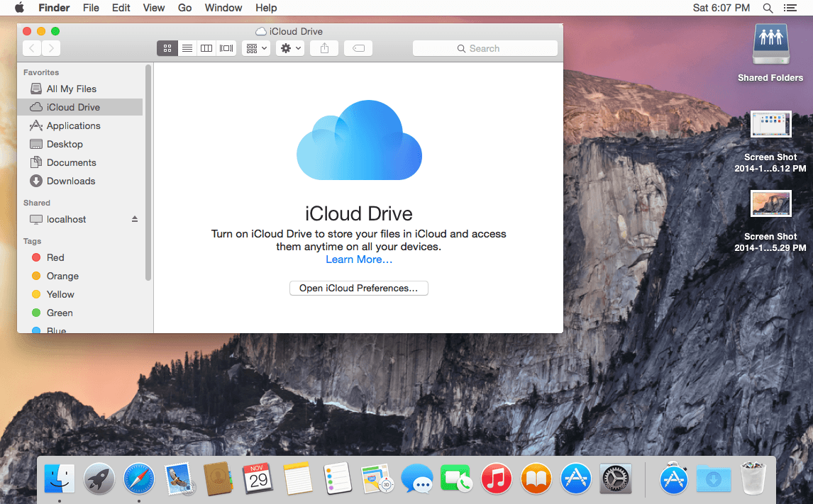Open FaceTime from the Dock
The height and width of the screenshot is (504, 813).
point(456,478)
